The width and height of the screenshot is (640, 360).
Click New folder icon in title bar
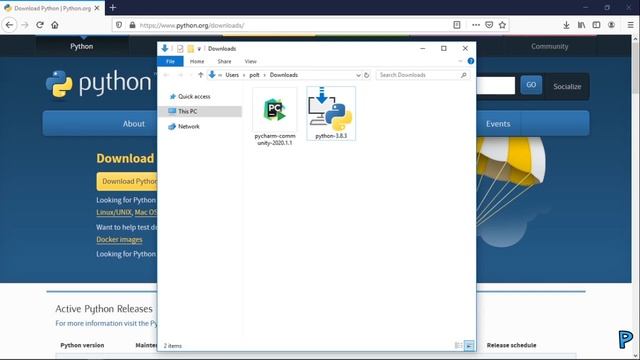click(191, 49)
